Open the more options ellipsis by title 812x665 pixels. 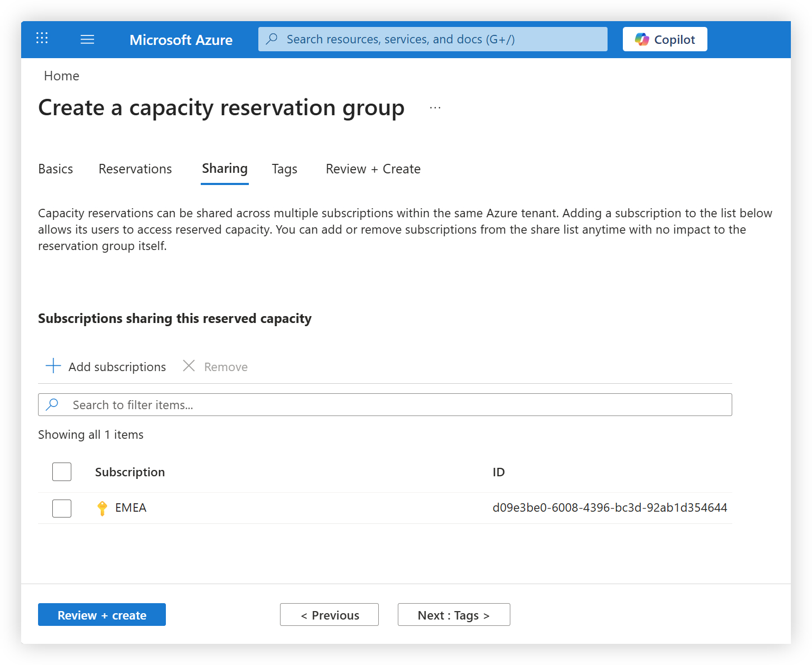(435, 108)
